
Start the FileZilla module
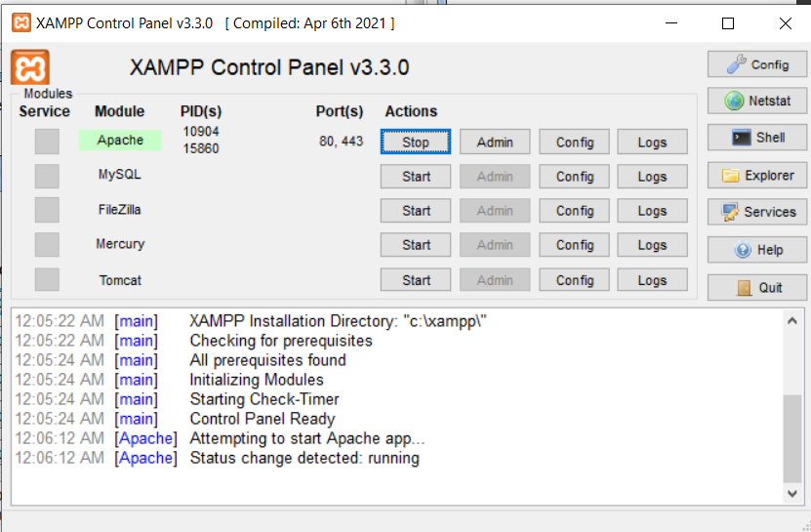(x=416, y=211)
